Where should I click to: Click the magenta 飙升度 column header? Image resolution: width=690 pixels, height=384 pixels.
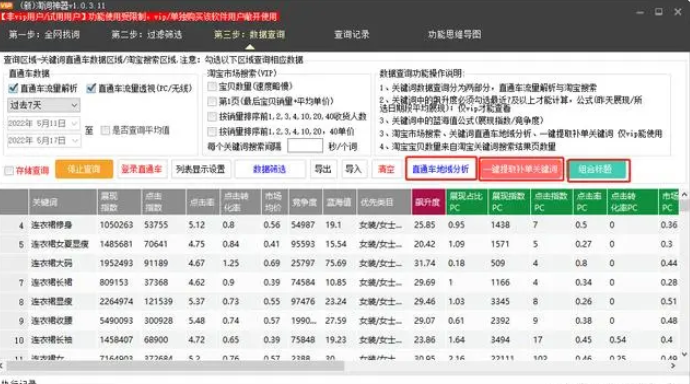pyautogui.click(x=428, y=202)
